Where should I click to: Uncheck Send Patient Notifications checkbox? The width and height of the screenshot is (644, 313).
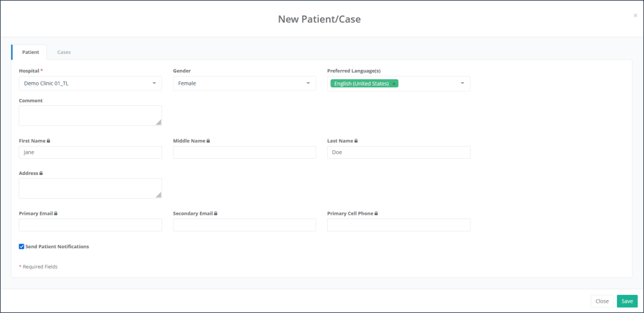click(21, 246)
